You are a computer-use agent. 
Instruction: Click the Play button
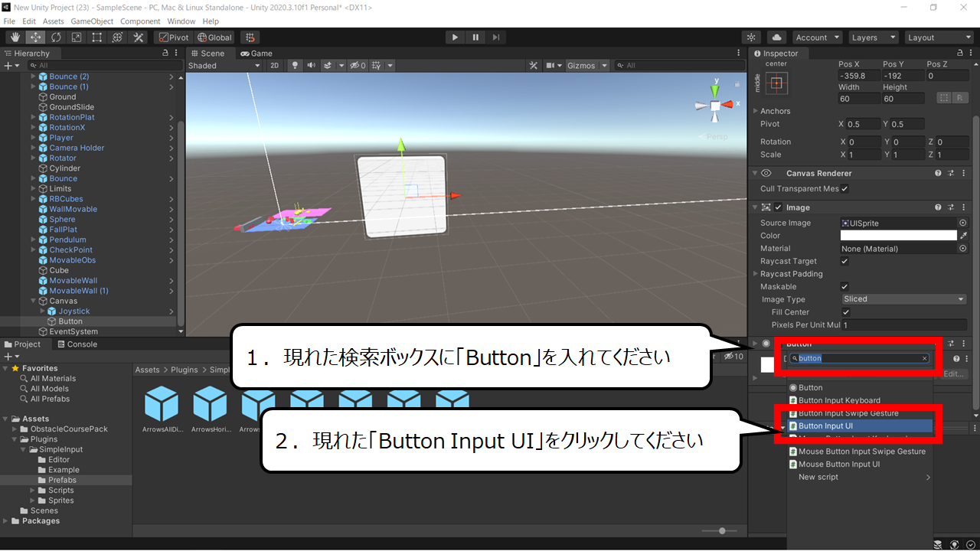455,37
